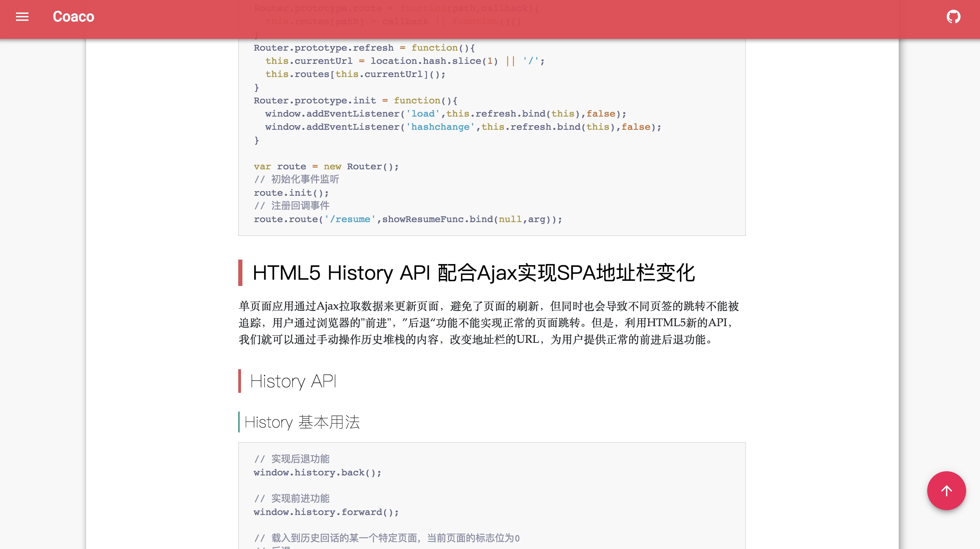Click the '注册回调事件' code comment
980x549 pixels.
[300, 206]
